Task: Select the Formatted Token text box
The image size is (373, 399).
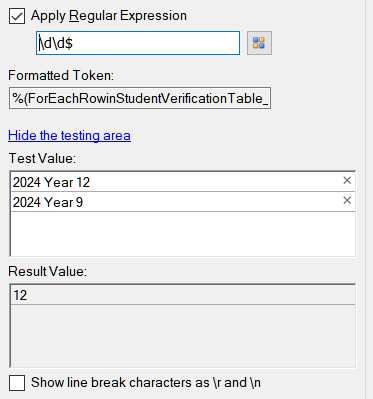Action: point(140,98)
